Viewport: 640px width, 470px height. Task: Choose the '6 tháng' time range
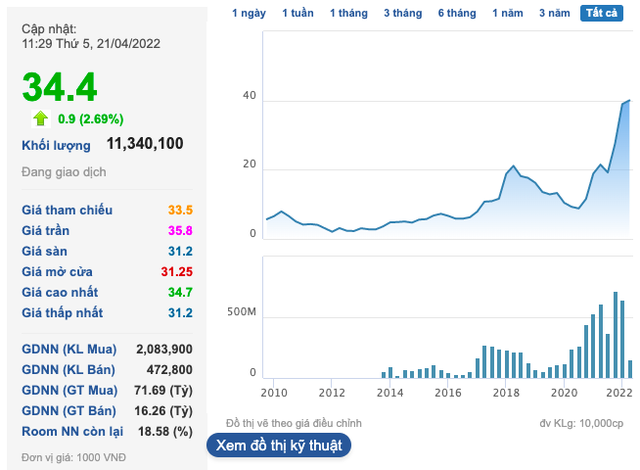457,13
